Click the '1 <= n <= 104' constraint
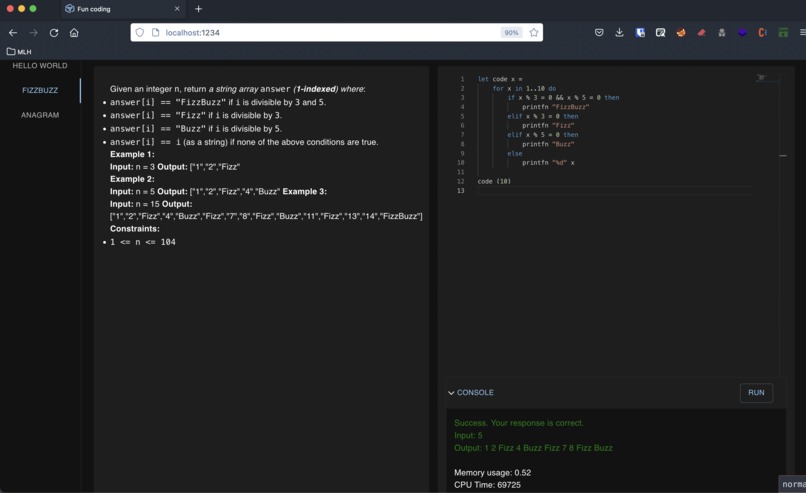This screenshot has height=493, width=806. pyautogui.click(x=142, y=242)
